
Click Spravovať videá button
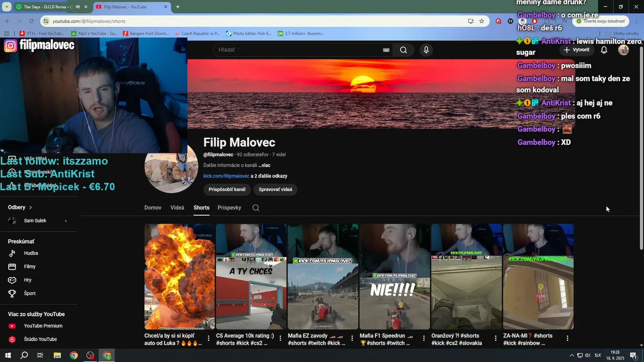pos(275,190)
